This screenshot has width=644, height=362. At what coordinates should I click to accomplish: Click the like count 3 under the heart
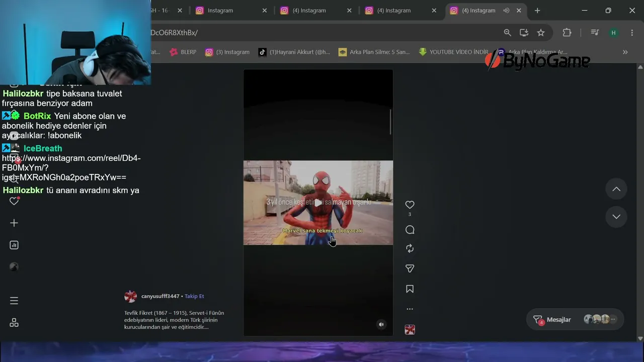(x=410, y=215)
